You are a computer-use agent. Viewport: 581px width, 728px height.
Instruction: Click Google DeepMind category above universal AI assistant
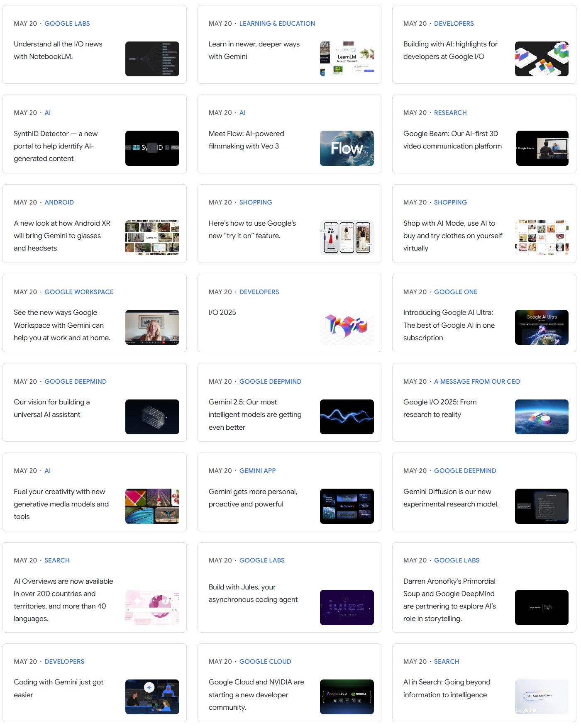[76, 382]
